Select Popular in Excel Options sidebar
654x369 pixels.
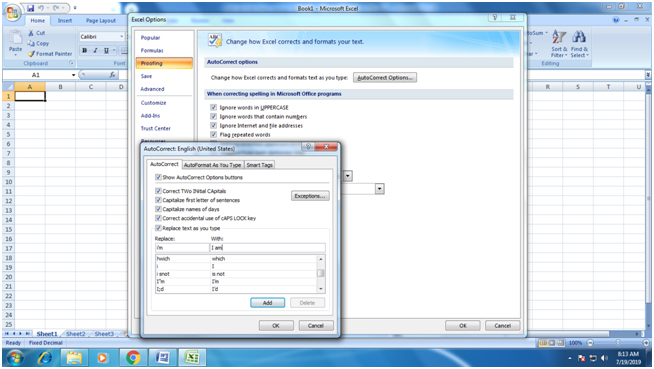(x=151, y=38)
